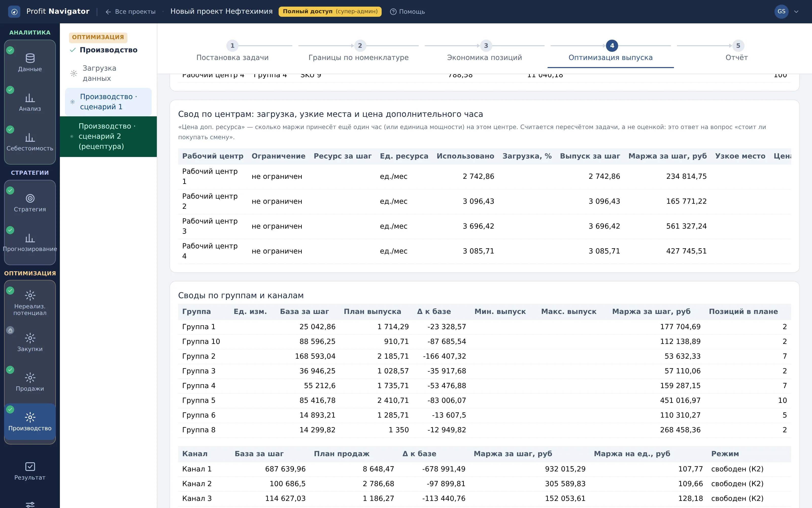Click Канал 1 margin 932 015,29
This screenshot has height=508, width=812.
click(x=565, y=469)
